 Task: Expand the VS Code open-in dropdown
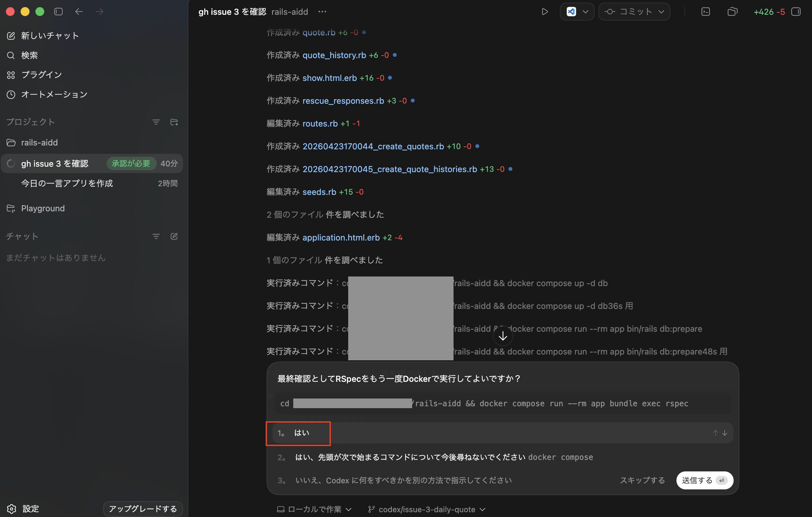[586, 12]
